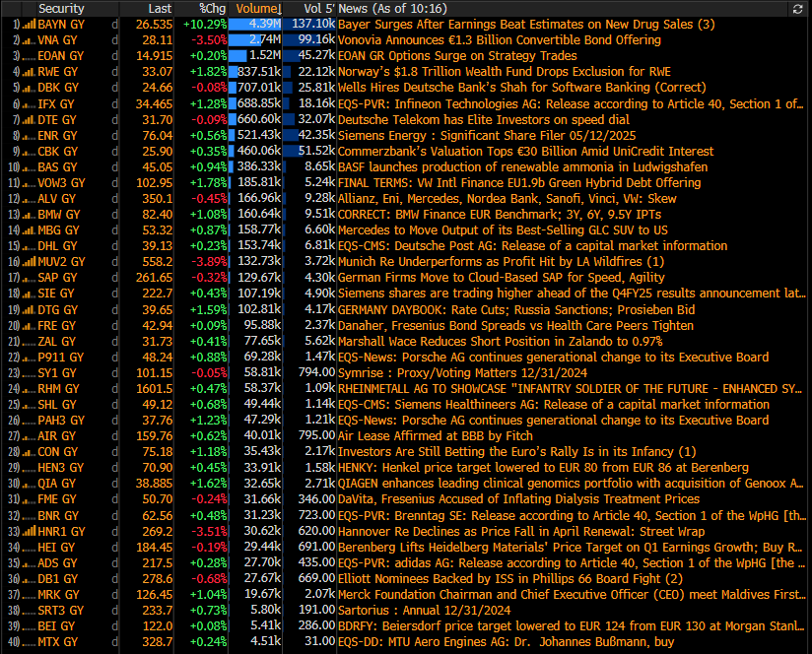Click the signal bars icon beside ENR GY

29,136
